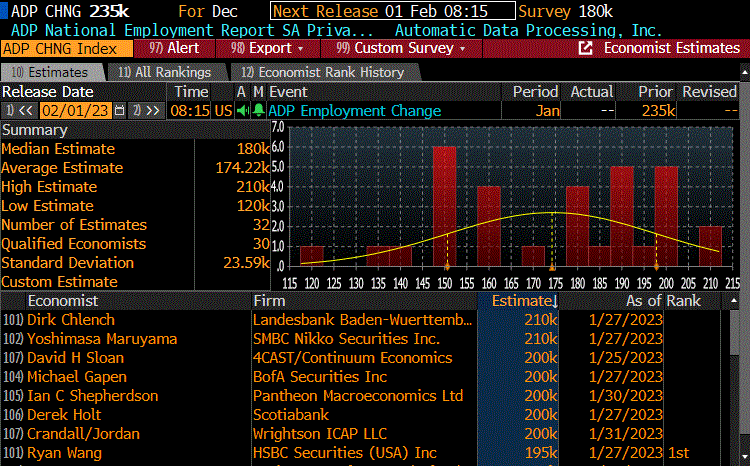Screen dimensions: 750x466
Task: Select the 02/01/23 release date field
Action: 76,111
